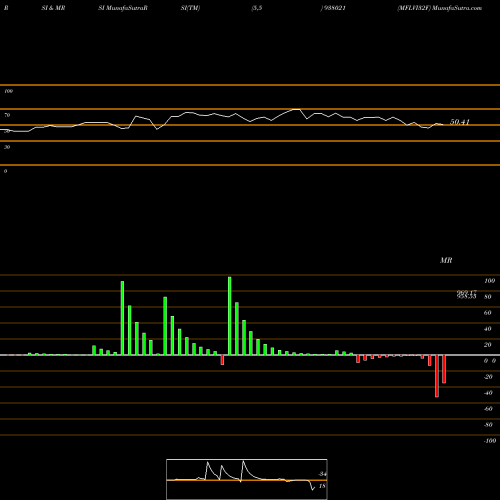Click the 'SI & MR' header text
Image resolution: width=500 pixels, height=500 pixels.
[53, 8]
